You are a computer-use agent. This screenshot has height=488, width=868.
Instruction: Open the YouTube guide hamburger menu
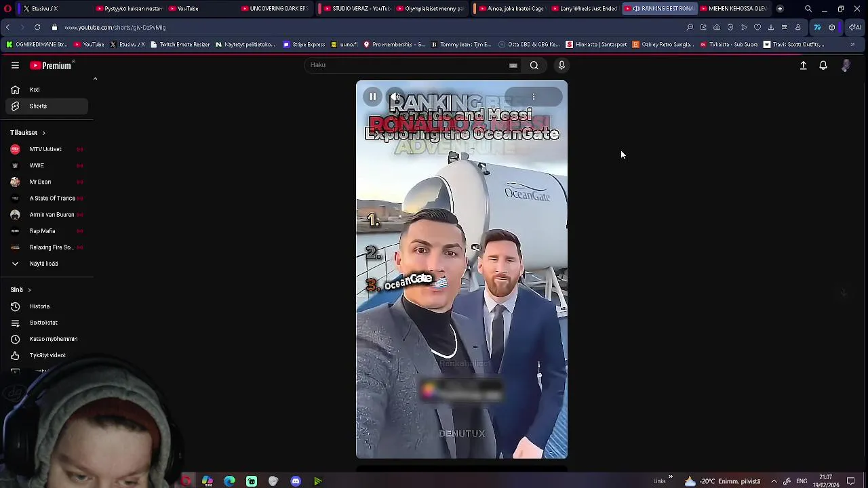15,66
